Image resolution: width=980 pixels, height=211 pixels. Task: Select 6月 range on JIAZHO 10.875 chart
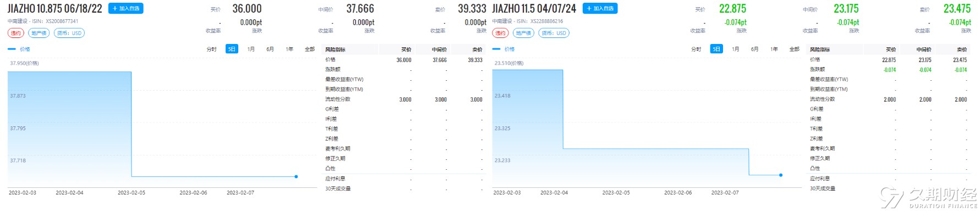270,49
